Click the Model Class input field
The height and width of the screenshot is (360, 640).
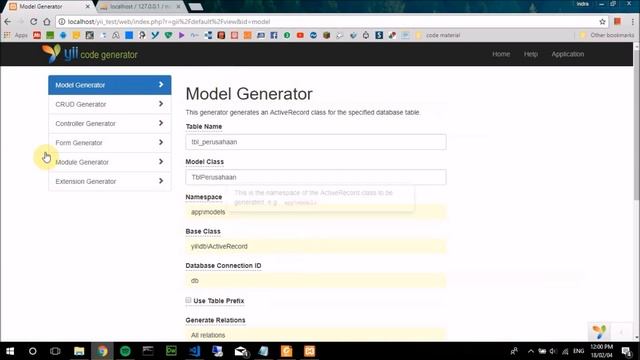(316, 177)
